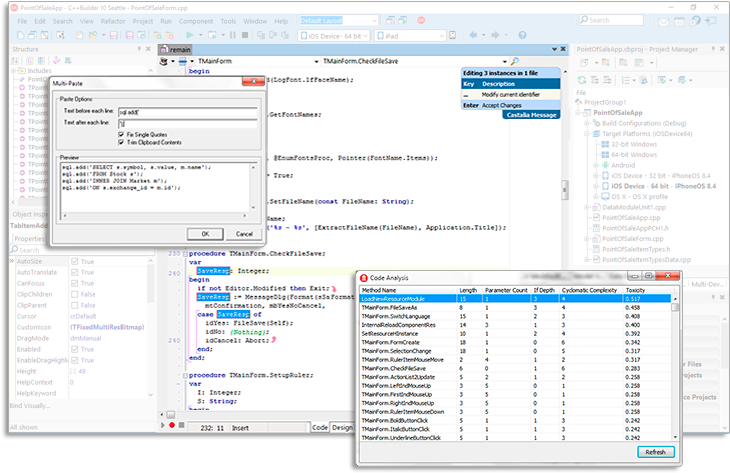Click the Multi-Paste preview horizontal scrollbar
This screenshot has width=730, height=473.
[154, 216]
